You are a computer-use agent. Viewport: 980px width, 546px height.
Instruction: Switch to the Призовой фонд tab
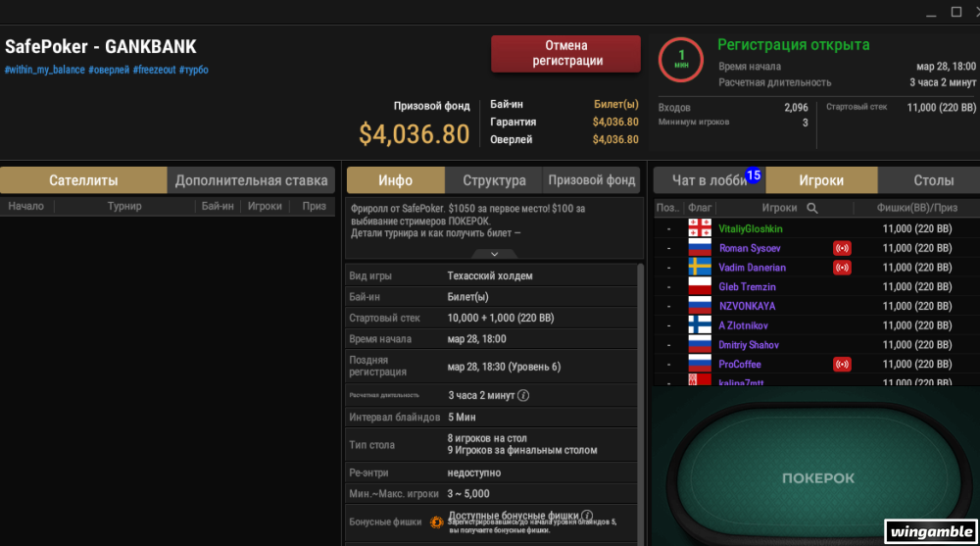(x=591, y=180)
